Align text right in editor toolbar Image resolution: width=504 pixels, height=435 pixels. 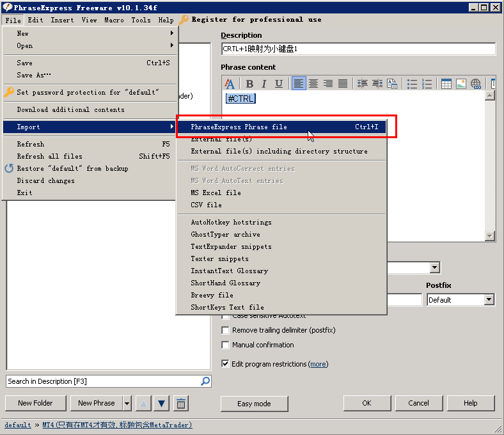[x=328, y=84]
